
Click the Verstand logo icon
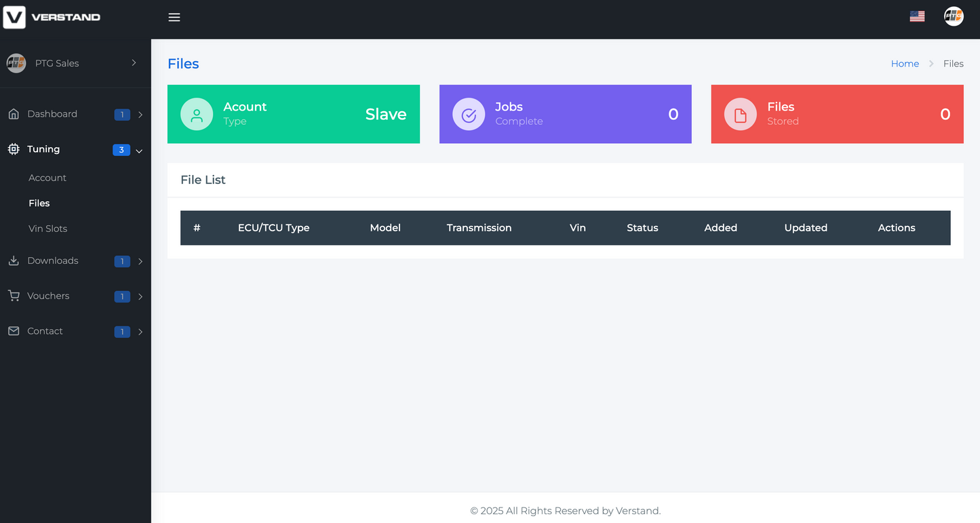click(x=14, y=17)
